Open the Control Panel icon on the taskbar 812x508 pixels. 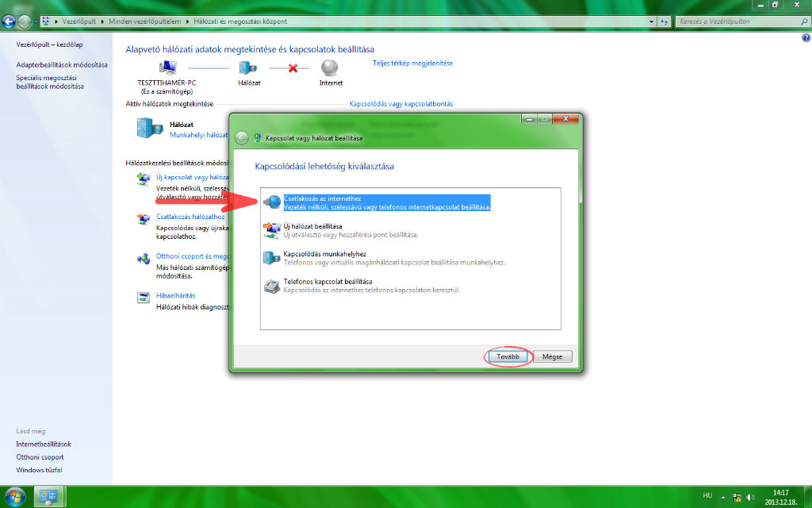[49, 496]
